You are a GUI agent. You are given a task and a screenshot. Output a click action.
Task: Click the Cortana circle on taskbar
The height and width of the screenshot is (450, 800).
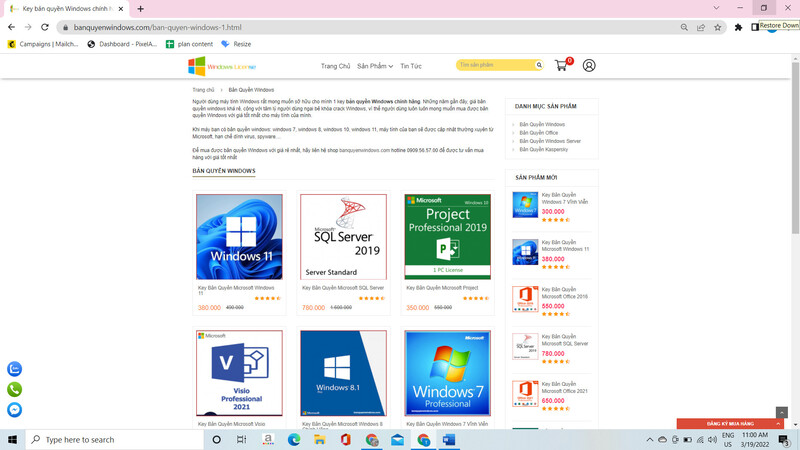coord(216,439)
